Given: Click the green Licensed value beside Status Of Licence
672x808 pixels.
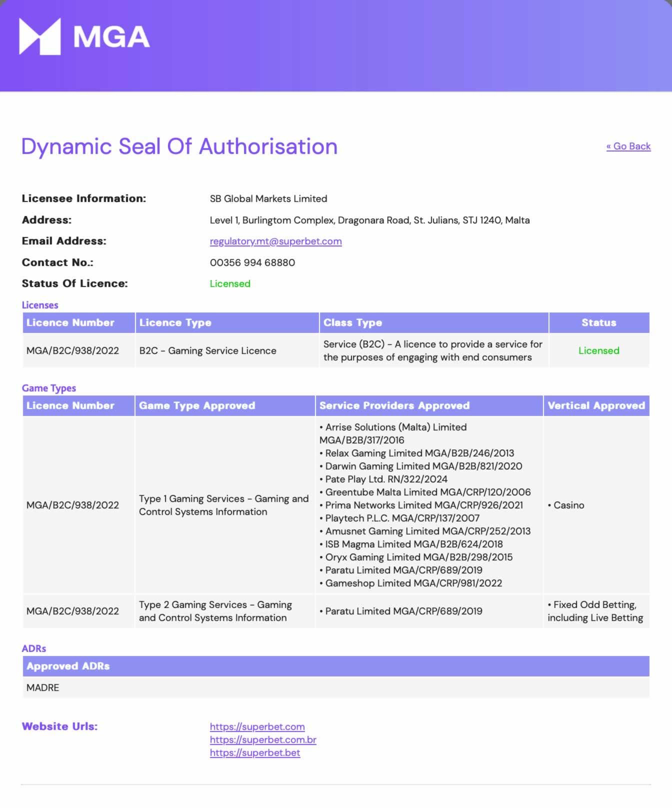Looking at the screenshot, I should pyautogui.click(x=230, y=283).
